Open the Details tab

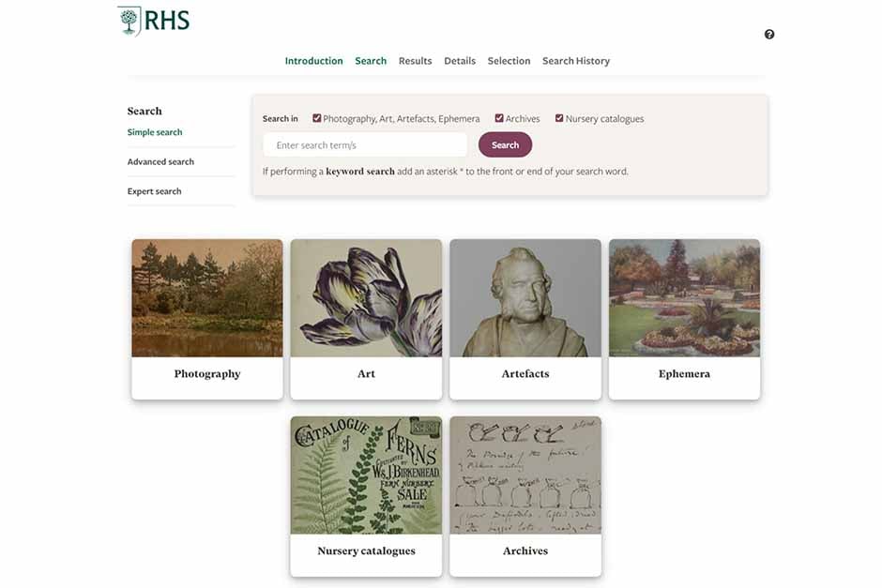pyautogui.click(x=460, y=61)
